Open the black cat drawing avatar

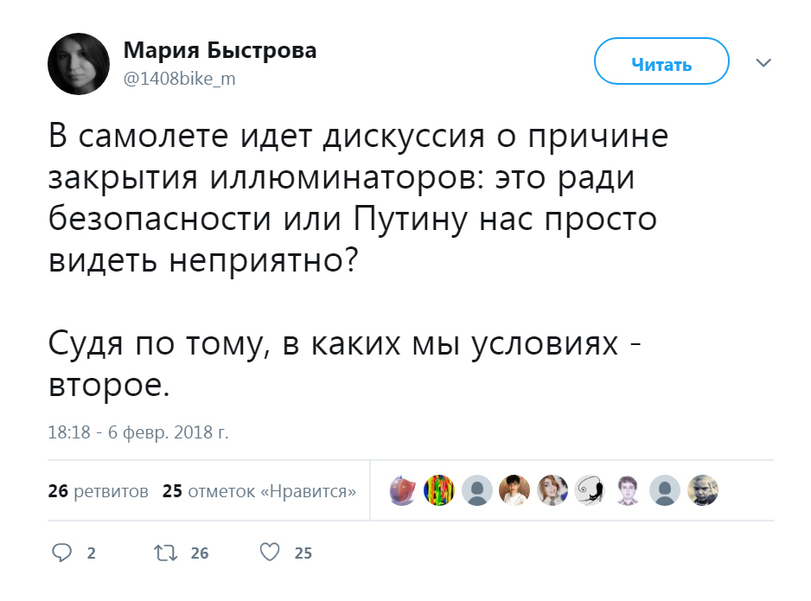pyautogui.click(x=590, y=490)
